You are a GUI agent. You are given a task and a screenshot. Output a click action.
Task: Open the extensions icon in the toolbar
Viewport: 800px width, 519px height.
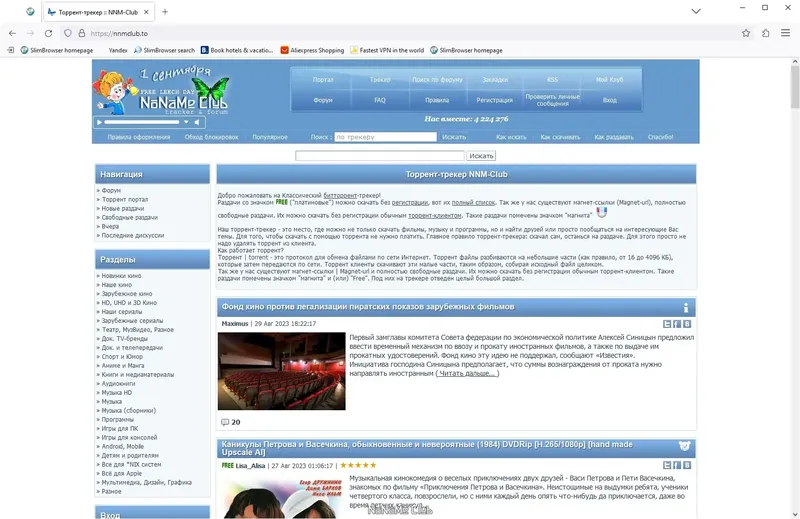[766, 33]
